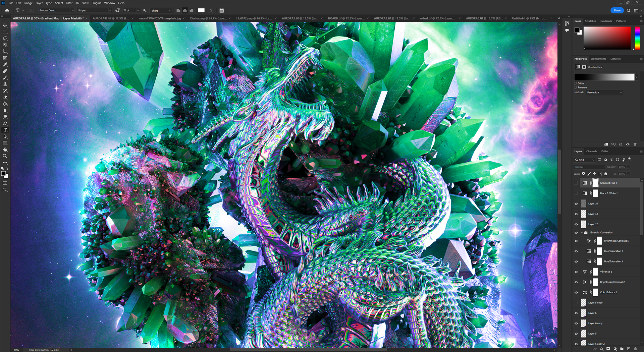This screenshot has width=644, height=352.
Task: Switch to the Swatches tab
Action: point(590,21)
